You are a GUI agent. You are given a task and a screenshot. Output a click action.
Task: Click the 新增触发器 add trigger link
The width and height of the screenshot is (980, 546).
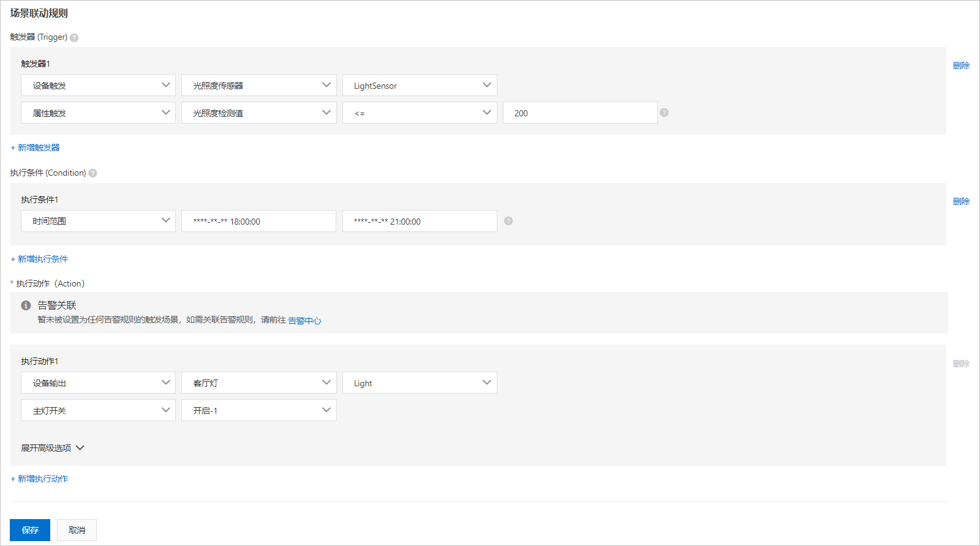[35, 148]
